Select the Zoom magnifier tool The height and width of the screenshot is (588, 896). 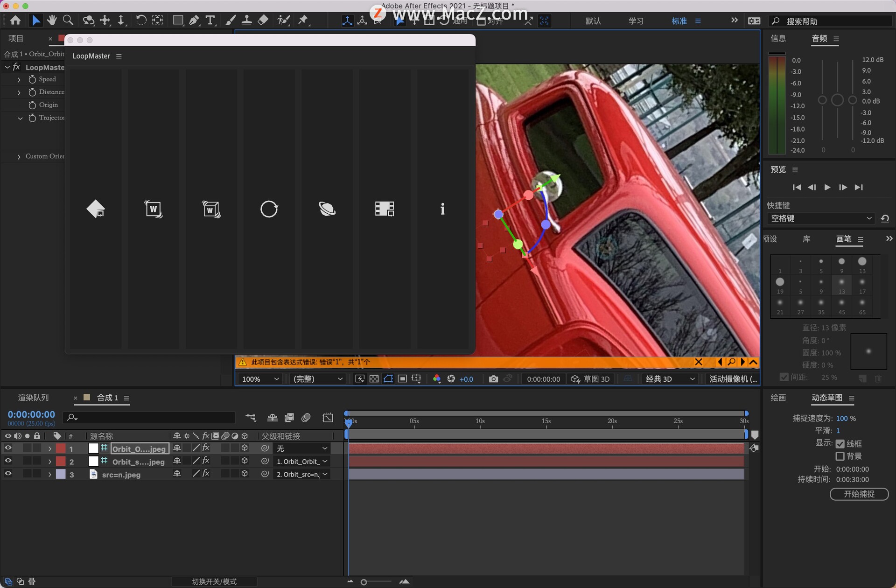pyautogui.click(x=68, y=20)
